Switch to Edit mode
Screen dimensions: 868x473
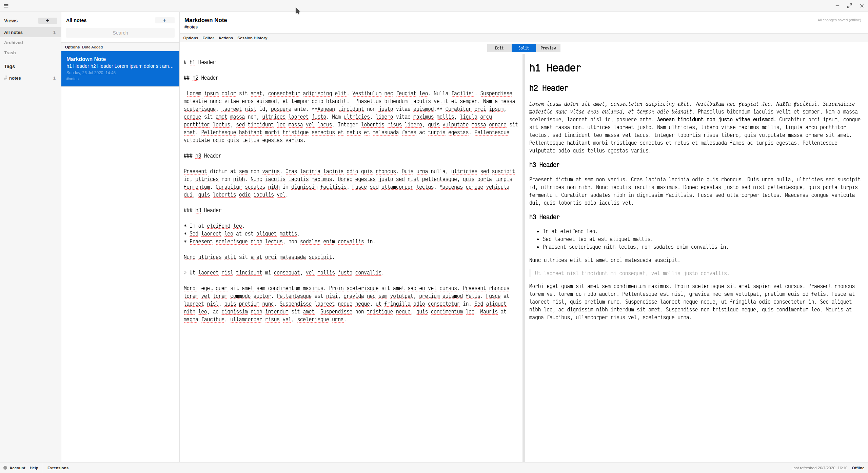[499, 48]
